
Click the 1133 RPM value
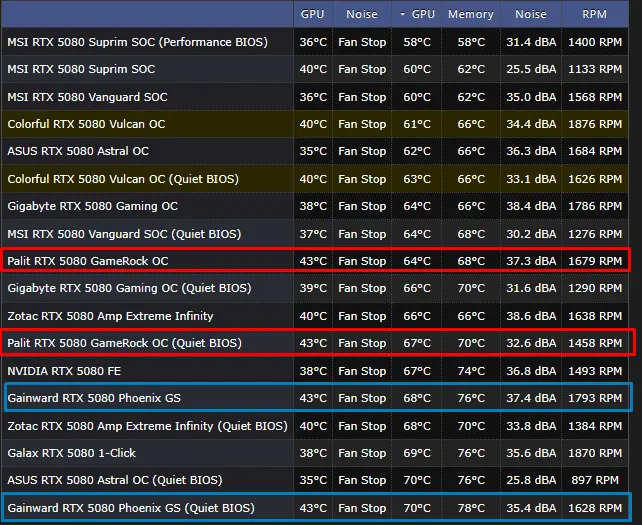click(x=595, y=69)
